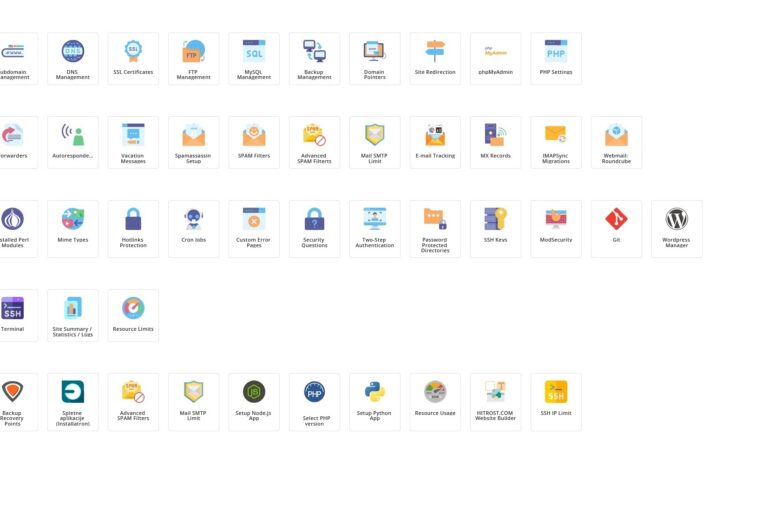Open Site Redirection signpost
This screenshot has height=512, width=768.
[435, 58]
